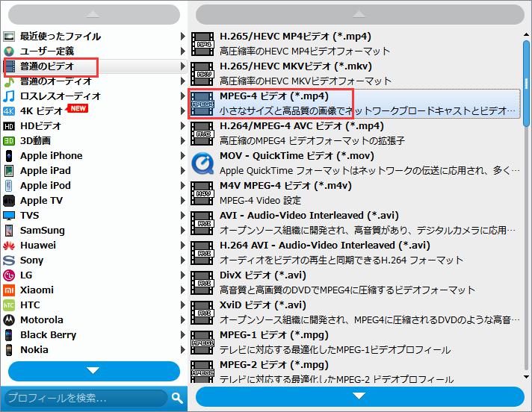Choose MPEG-4 ビデオ (*.mp4) format

(355, 104)
